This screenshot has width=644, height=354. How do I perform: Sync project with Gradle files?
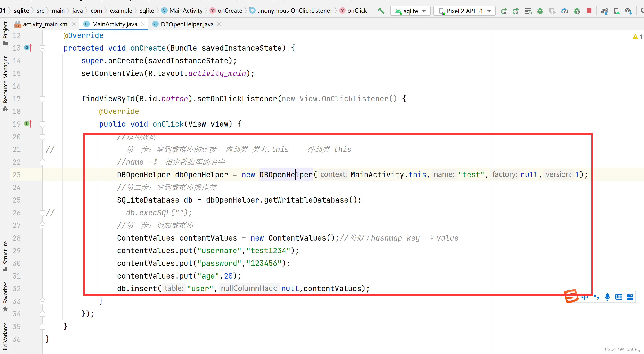click(604, 11)
